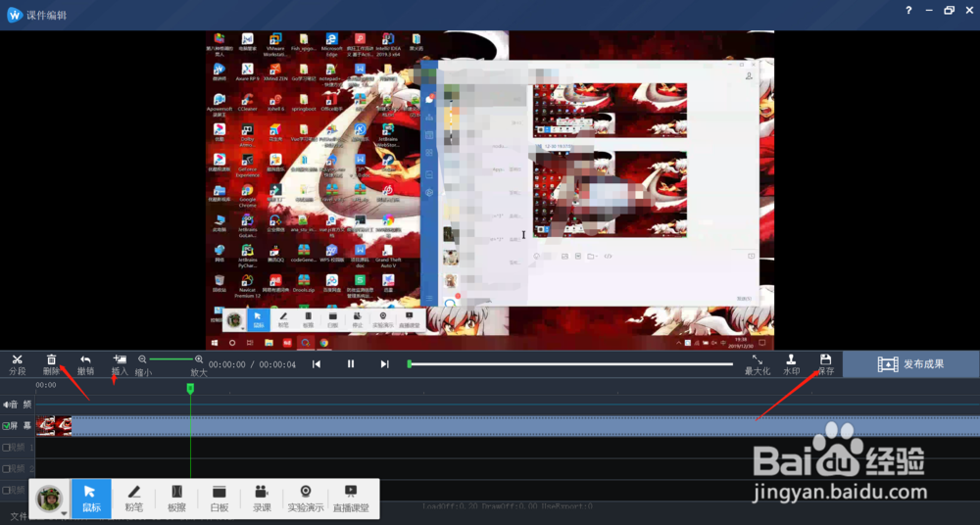Jump to previous segment button

pos(317,363)
